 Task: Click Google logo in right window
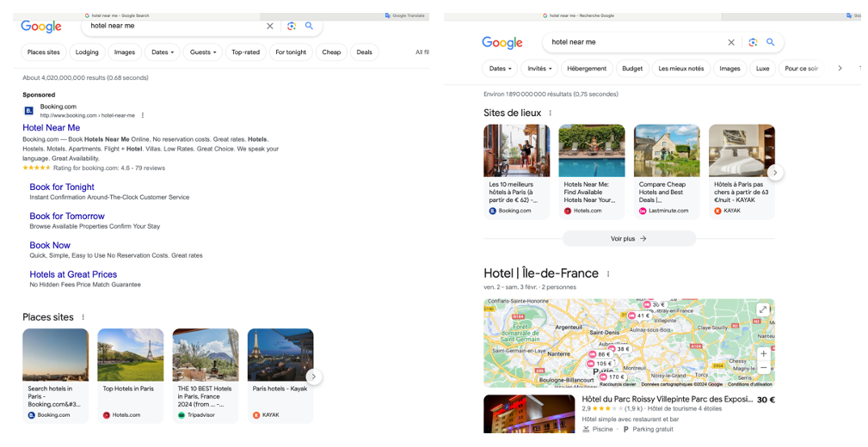[x=502, y=43]
